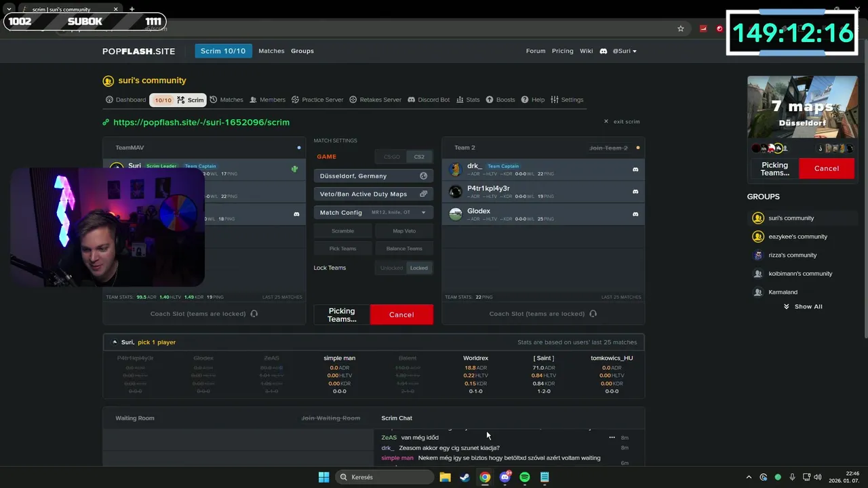The width and height of the screenshot is (868, 488).
Task: Open the Karmaland group
Action: tap(783, 292)
